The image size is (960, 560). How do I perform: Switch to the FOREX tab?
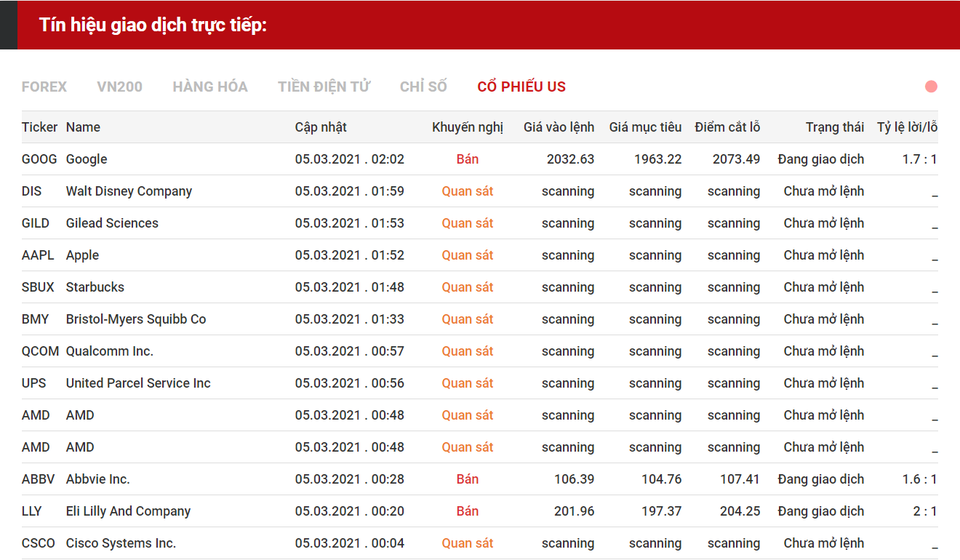44,87
